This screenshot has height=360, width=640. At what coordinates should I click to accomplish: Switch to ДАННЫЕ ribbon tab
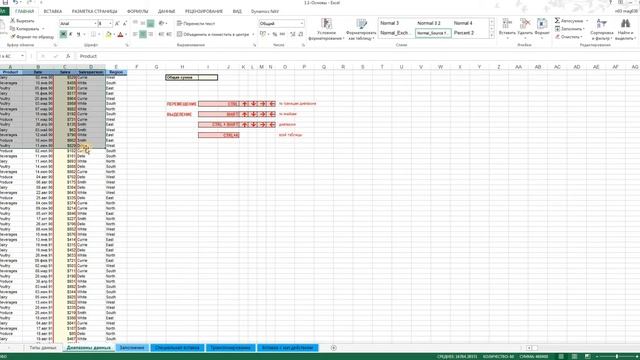[x=167, y=11]
